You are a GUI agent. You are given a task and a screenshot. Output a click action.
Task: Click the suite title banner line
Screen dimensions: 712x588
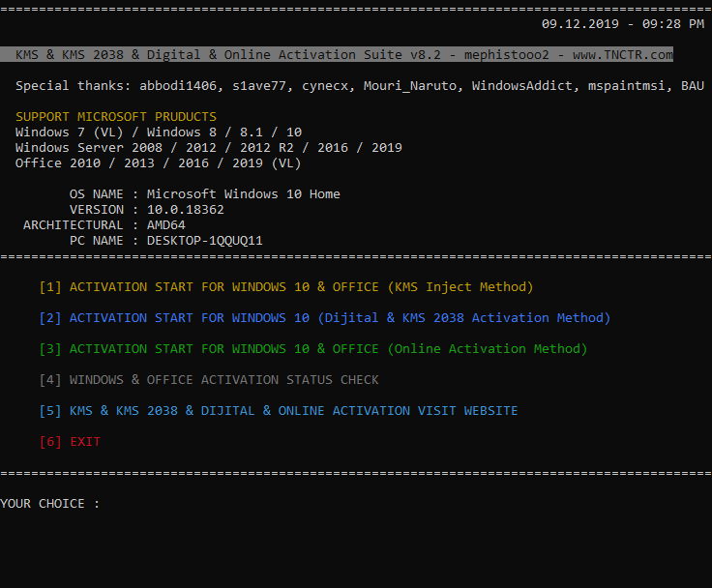(x=337, y=54)
